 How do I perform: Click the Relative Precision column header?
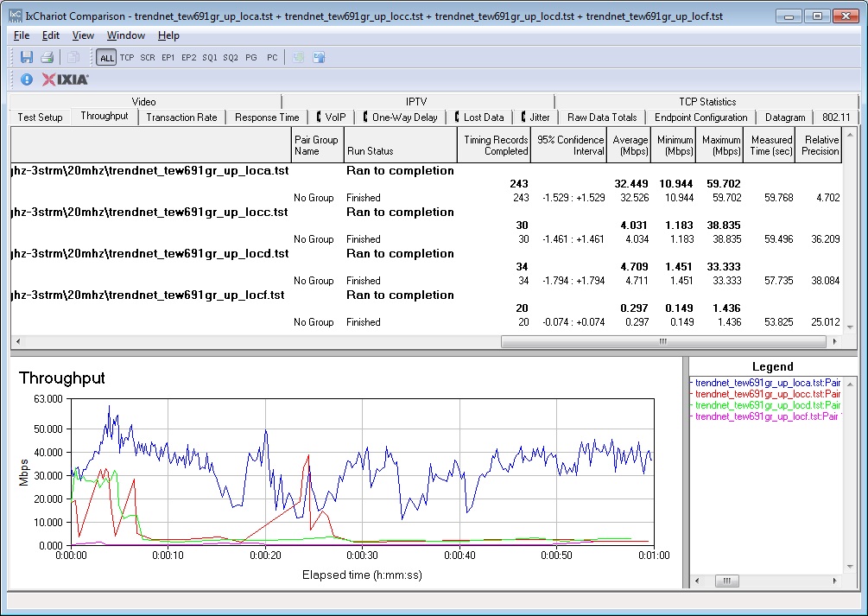(x=819, y=145)
